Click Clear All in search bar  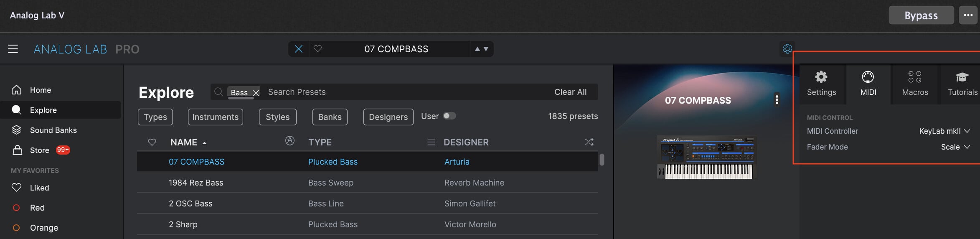570,92
